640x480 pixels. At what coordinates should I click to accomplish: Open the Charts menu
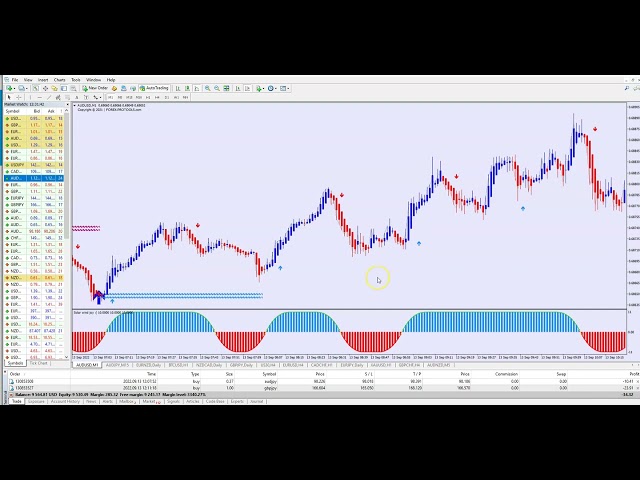[x=59, y=79]
